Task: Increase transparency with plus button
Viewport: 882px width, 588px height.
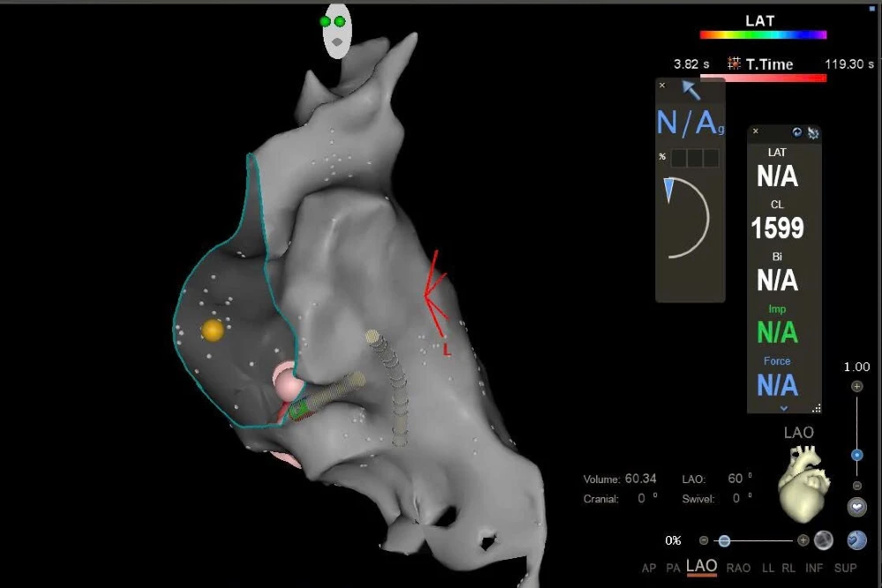Action: pyautogui.click(x=803, y=540)
